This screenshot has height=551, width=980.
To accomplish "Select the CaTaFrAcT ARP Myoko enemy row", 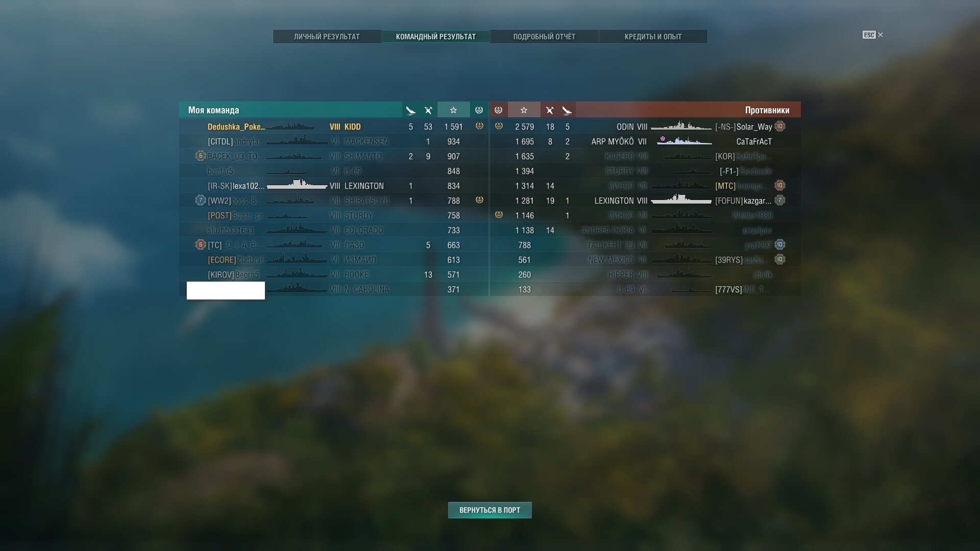I will 645,141.
